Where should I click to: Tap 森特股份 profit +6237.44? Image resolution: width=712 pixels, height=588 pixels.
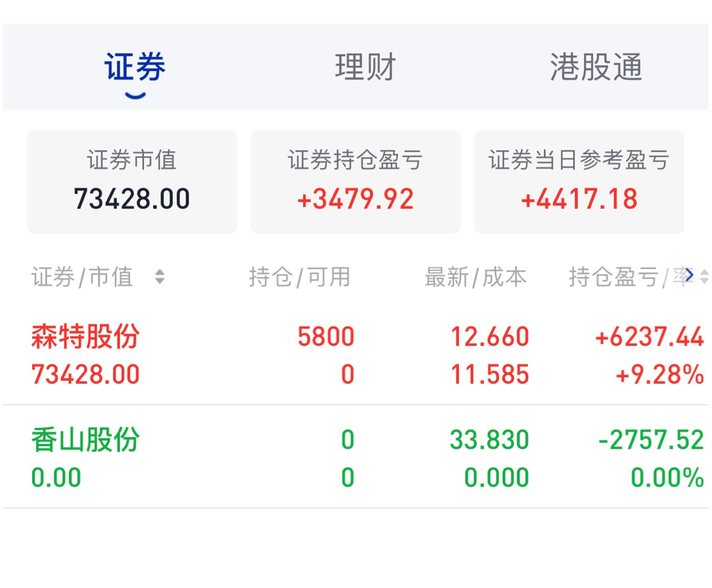[x=649, y=337]
